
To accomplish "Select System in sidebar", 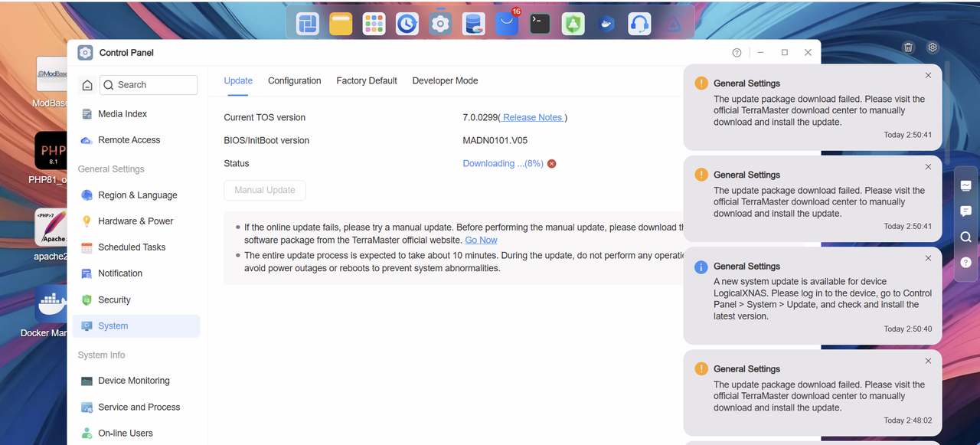I will tap(136, 326).
